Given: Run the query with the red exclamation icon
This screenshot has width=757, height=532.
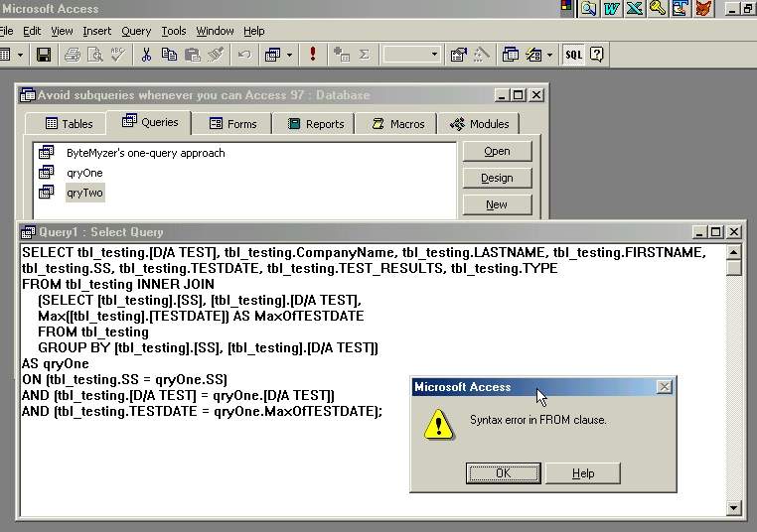Looking at the screenshot, I should pyautogui.click(x=313, y=54).
